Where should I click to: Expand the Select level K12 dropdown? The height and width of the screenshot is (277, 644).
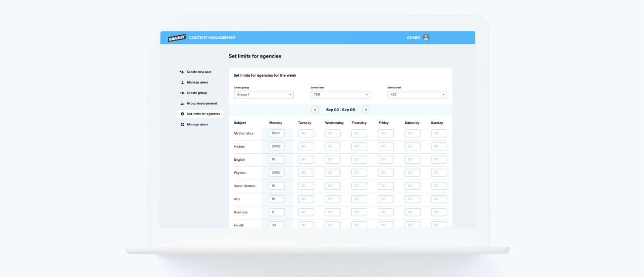coord(417,95)
